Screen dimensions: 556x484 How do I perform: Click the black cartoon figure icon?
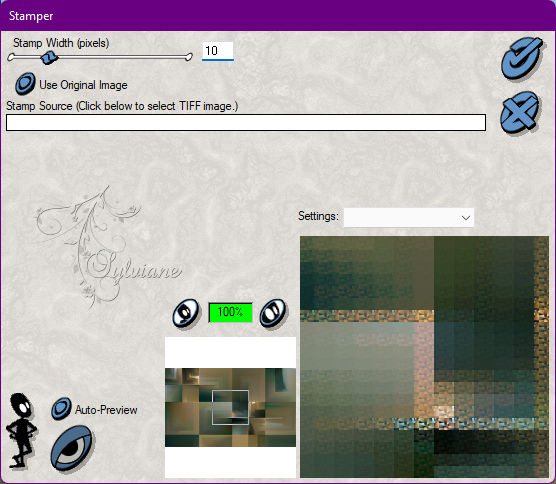click(x=21, y=430)
